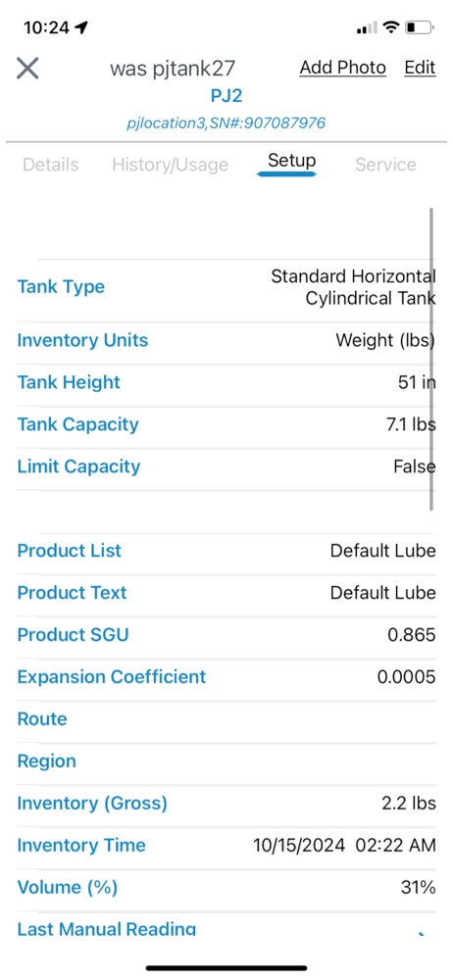The width and height of the screenshot is (453, 980).
Task: Tap the cellular signal bars icon
Action: tap(367, 27)
